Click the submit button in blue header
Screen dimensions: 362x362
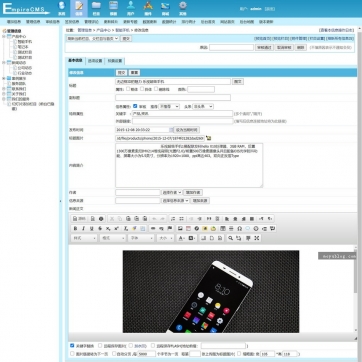click(122, 72)
